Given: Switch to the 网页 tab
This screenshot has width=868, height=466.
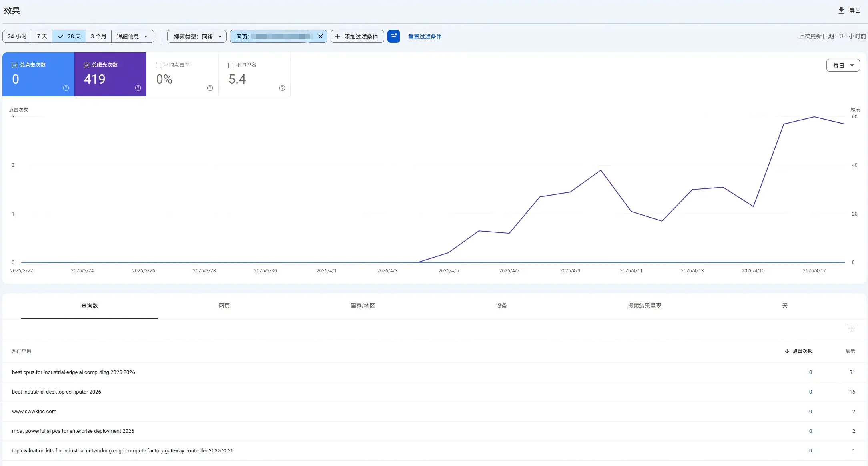Looking at the screenshot, I should pyautogui.click(x=224, y=306).
